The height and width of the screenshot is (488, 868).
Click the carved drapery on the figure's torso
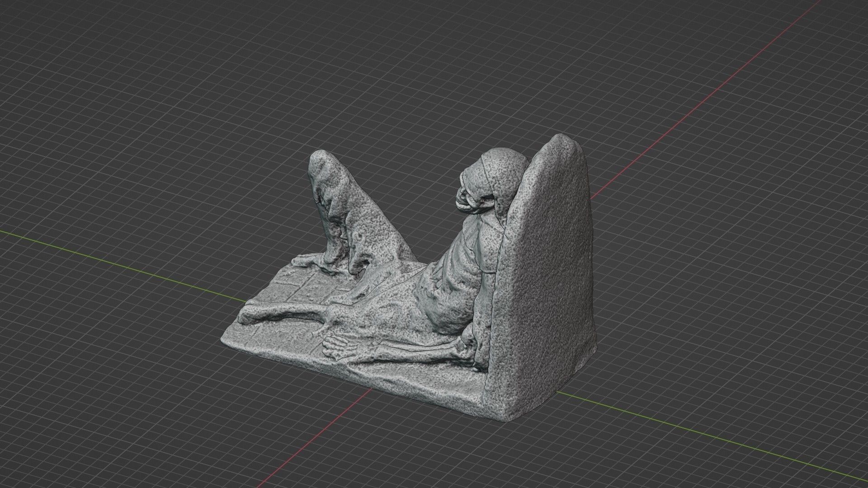click(x=457, y=271)
